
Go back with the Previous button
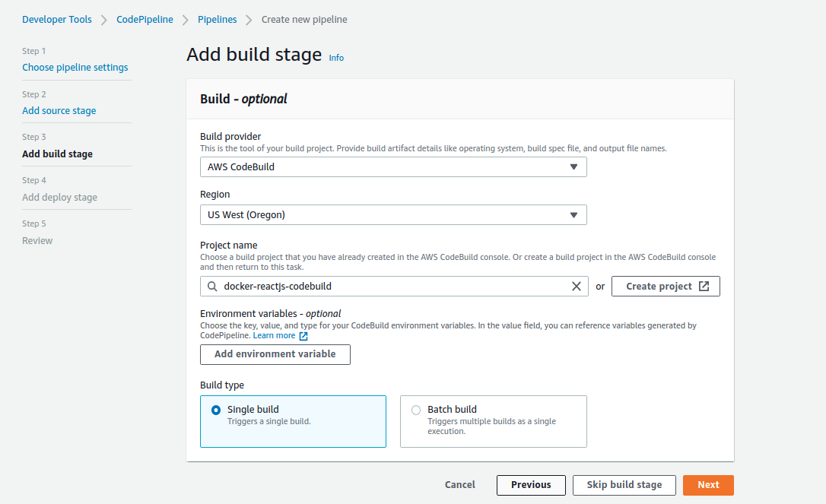(x=531, y=485)
